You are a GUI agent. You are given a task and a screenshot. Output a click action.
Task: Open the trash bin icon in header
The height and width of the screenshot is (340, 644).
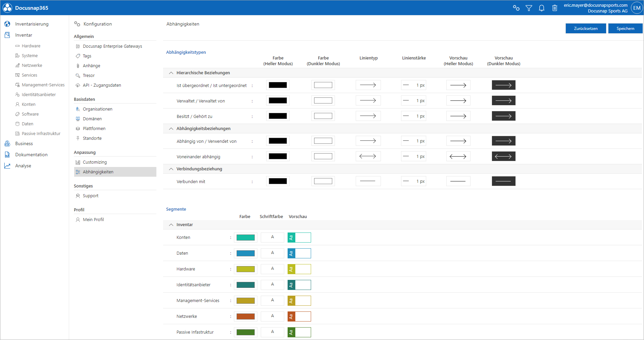[555, 8]
